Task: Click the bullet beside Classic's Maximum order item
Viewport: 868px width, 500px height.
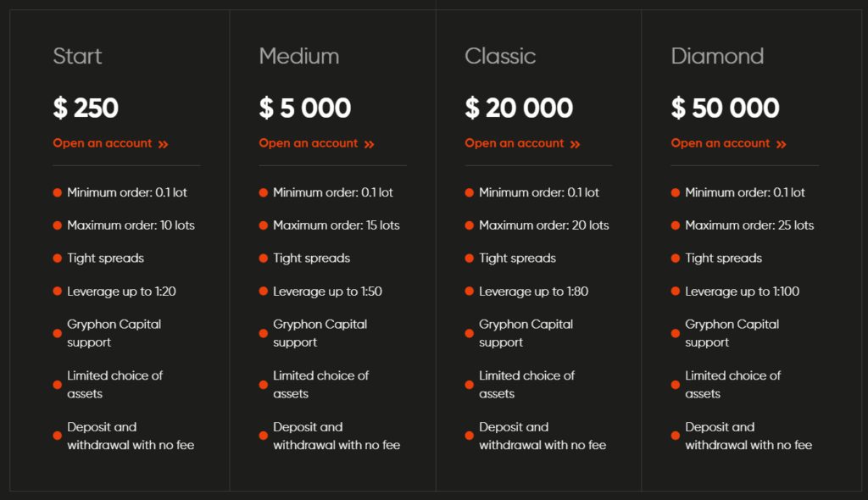Action: click(469, 225)
